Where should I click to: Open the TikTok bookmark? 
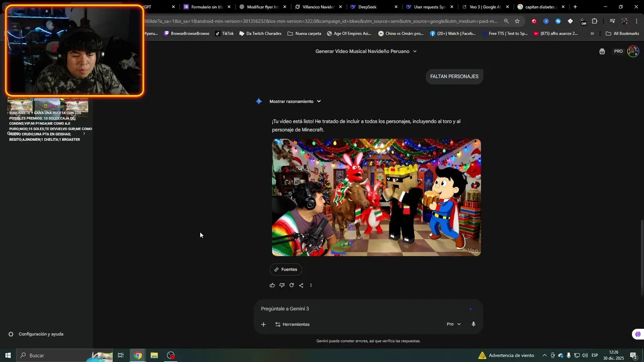coord(224,34)
